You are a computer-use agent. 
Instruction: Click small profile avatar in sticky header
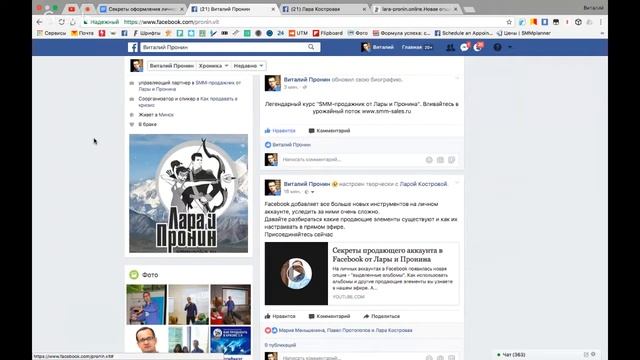(136, 65)
